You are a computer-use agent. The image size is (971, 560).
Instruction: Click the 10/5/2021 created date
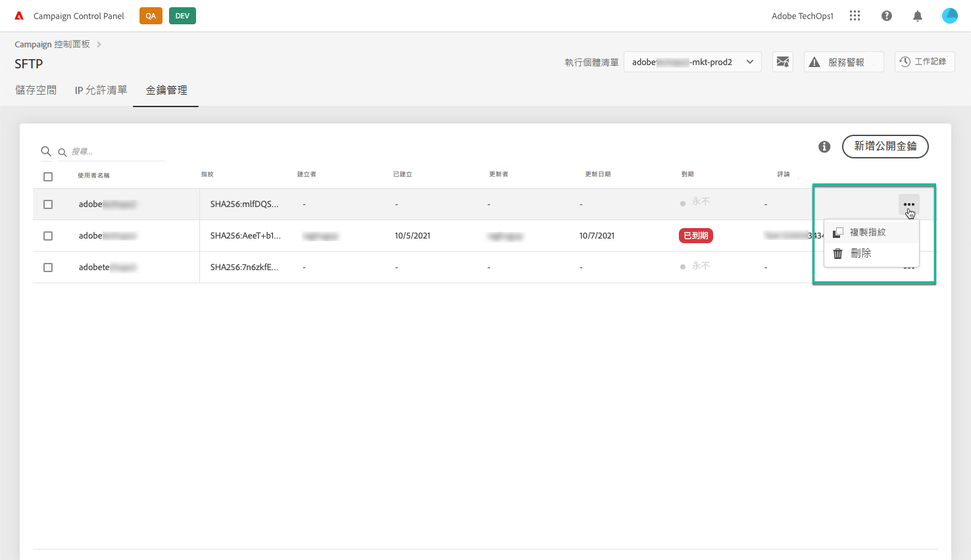point(412,236)
